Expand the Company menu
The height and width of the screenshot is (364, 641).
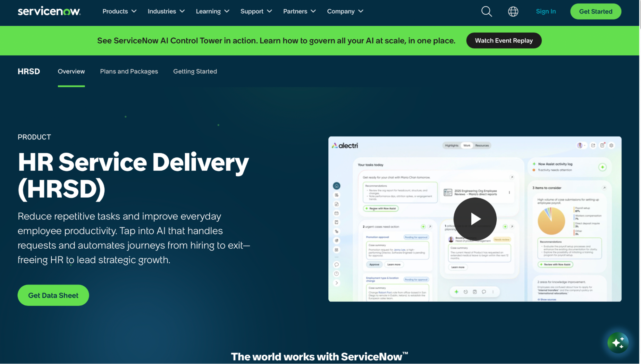(345, 11)
